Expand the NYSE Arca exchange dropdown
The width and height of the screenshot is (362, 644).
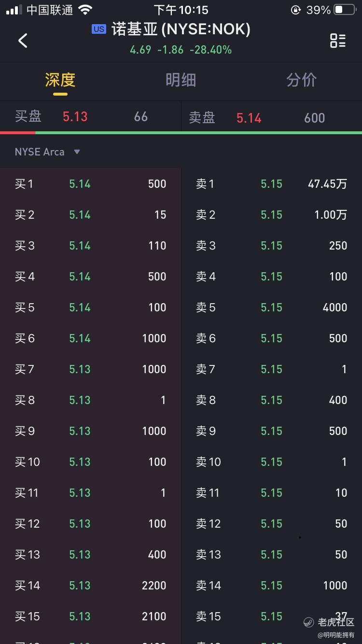tap(40, 152)
